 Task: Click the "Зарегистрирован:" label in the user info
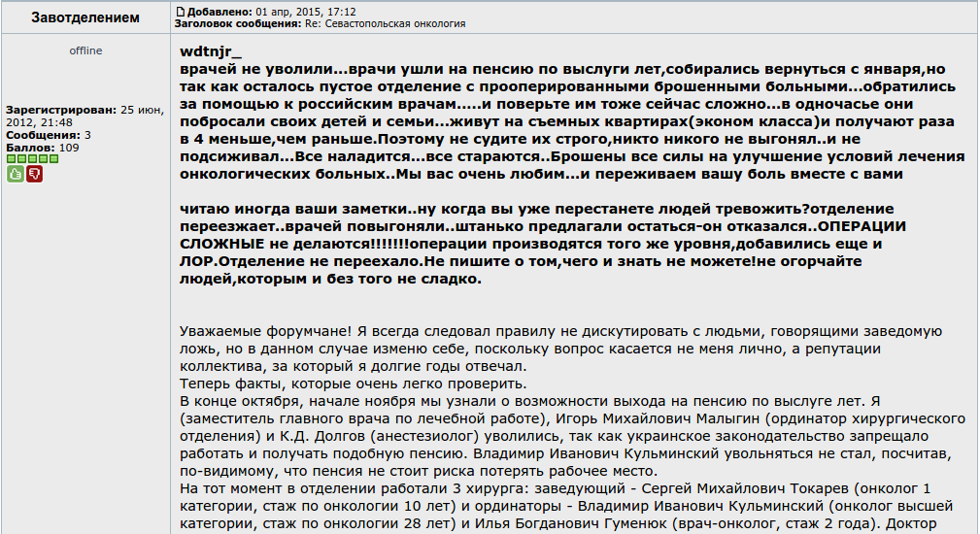point(61,110)
